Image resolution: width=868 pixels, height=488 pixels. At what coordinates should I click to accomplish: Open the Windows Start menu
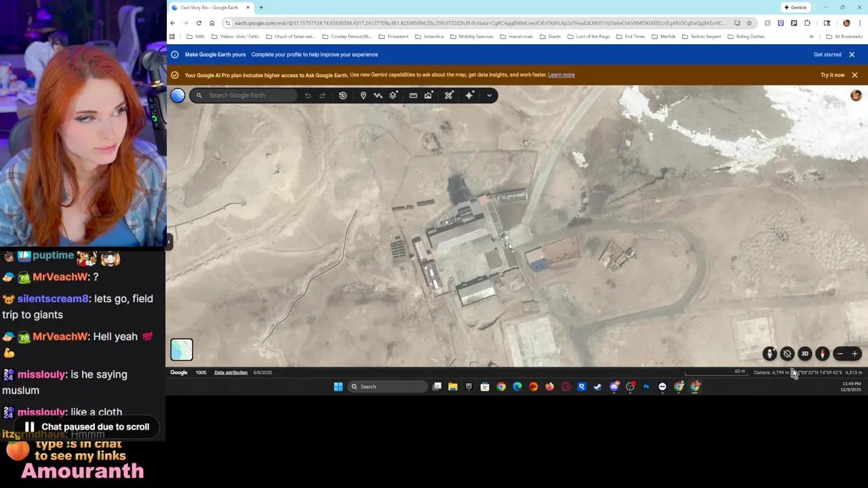(338, 387)
